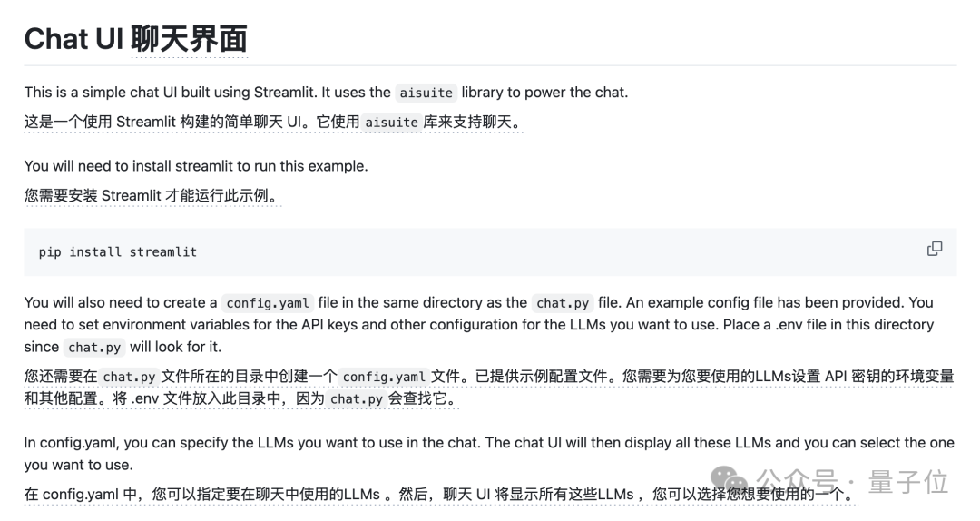The width and height of the screenshot is (980, 521).
Task: Click 'chat.py' code tag before '会查找它'
Action: click(x=357, y=399)
